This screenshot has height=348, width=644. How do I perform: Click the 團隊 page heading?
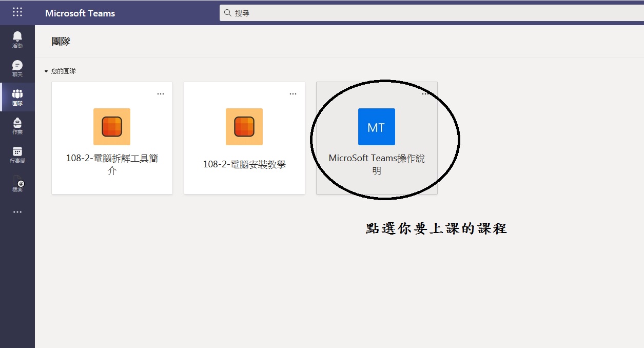(x=61, y=42)
